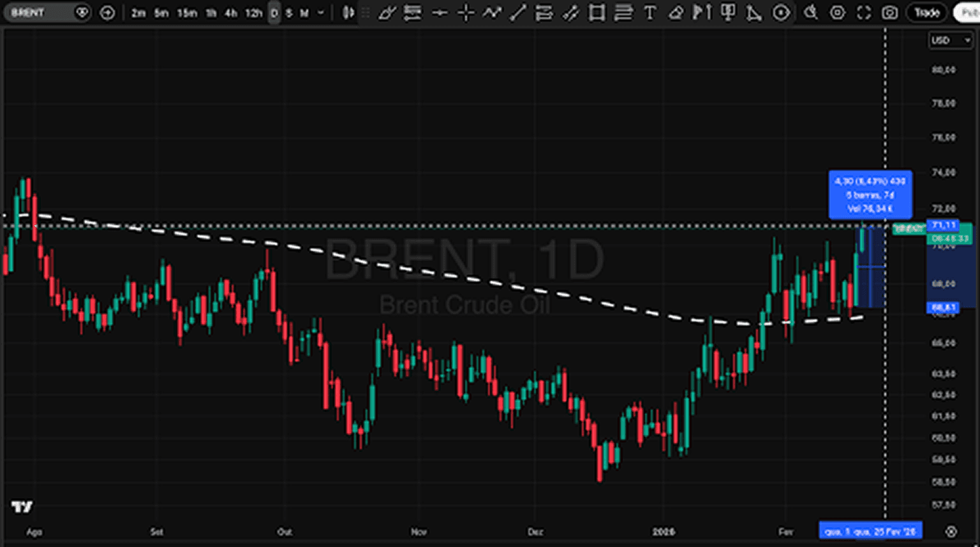Select the Fibonacci retracement tool

623,13
